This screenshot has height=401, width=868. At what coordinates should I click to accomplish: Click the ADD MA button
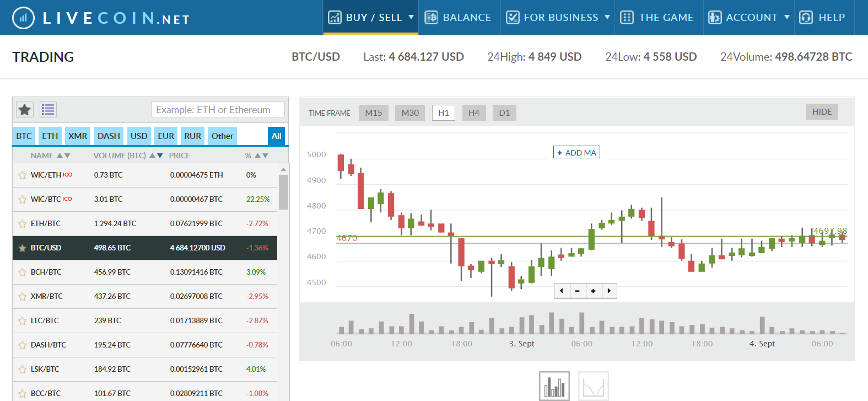(576, 152)
